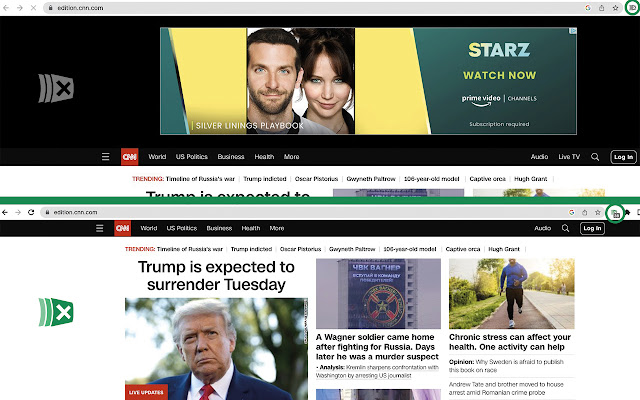Click the lock icon in the bottom address bar
640x400 pixels.
click(47, 212)
